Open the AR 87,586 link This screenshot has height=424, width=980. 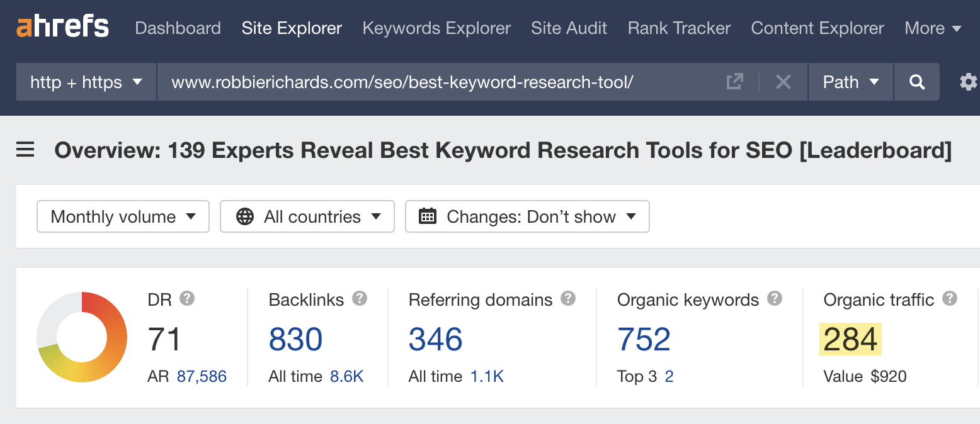(203, 376)
